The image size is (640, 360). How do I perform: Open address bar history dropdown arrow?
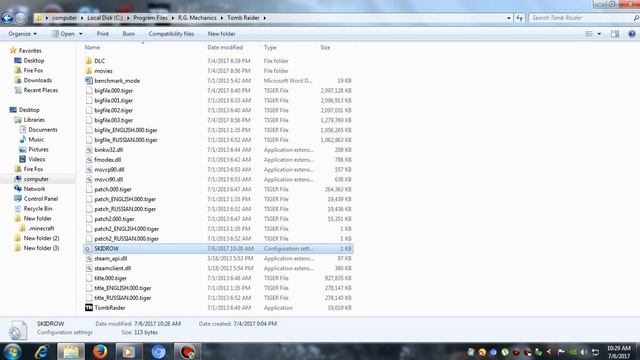(509, 18)
